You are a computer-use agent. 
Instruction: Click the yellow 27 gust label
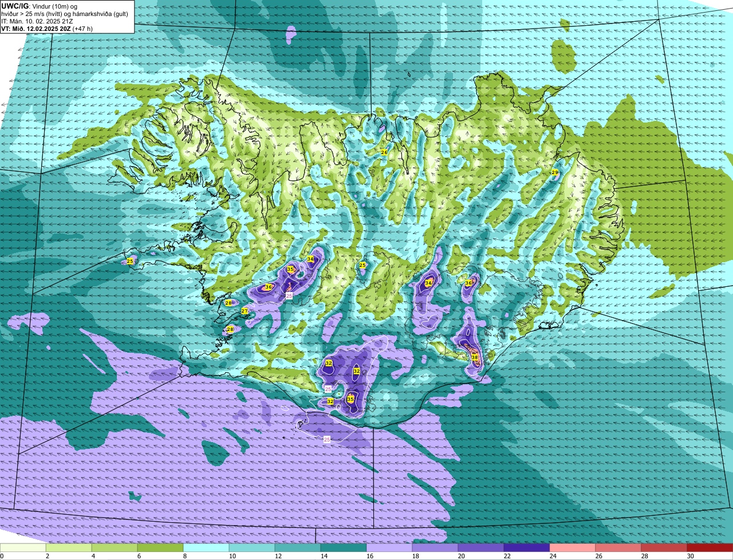(245, 311)
